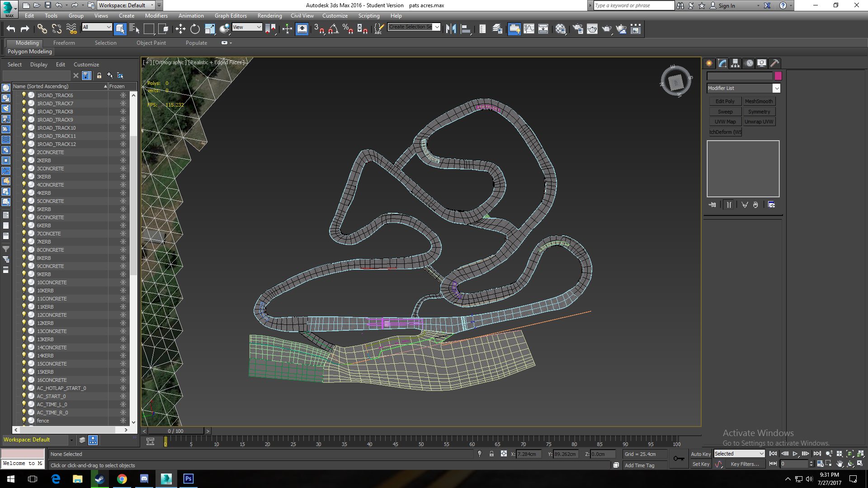Viewport: 868px width, 488px height.
Task: Toggle the frozen state of AC_START_0
Action: click(x=123, y=396)
